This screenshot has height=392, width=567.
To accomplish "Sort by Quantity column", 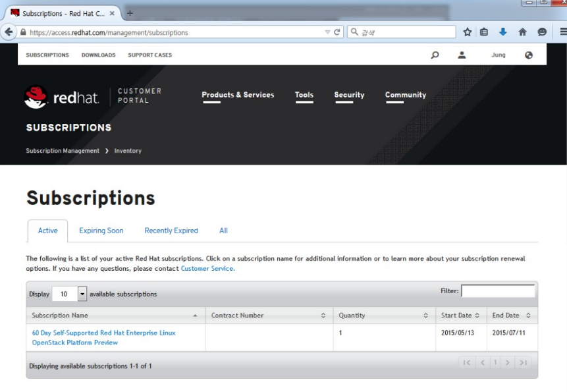I will [385, 316].
